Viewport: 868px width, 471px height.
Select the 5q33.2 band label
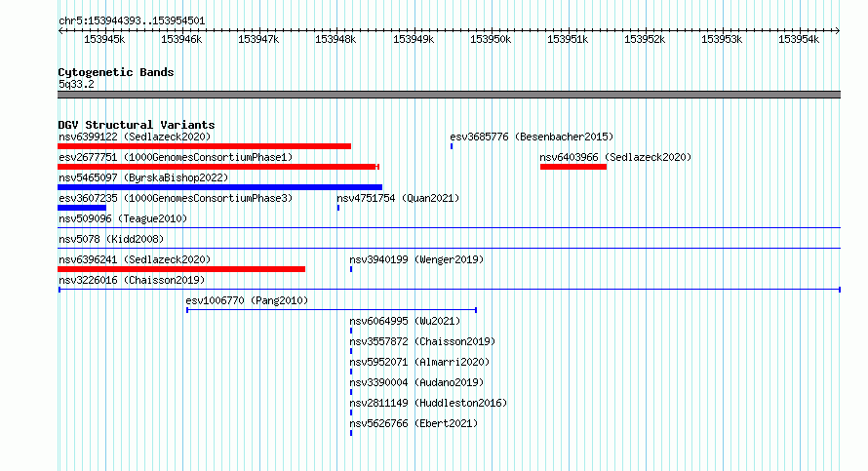coord(76,84)
